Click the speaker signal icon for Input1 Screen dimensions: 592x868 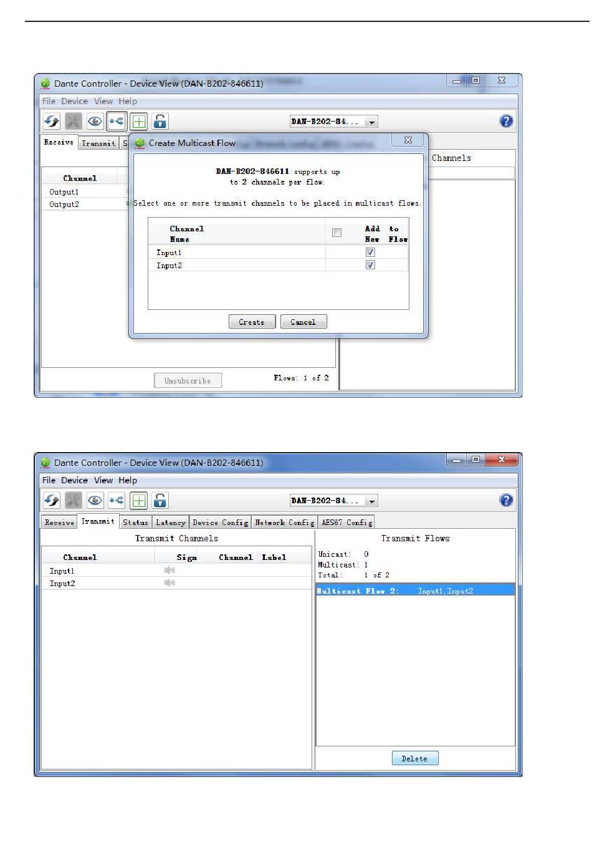click(x=169, y=570)
